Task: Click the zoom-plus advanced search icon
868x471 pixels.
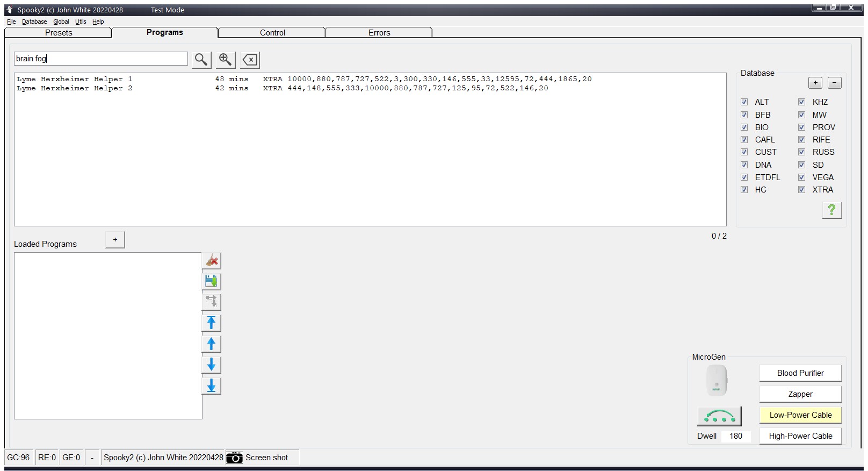Action: (226, 60)
